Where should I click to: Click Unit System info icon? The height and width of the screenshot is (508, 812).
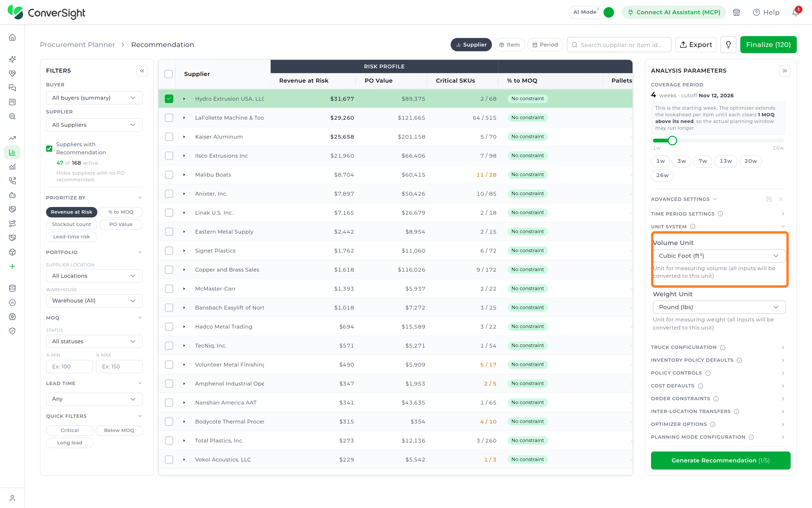click(693, 227)
